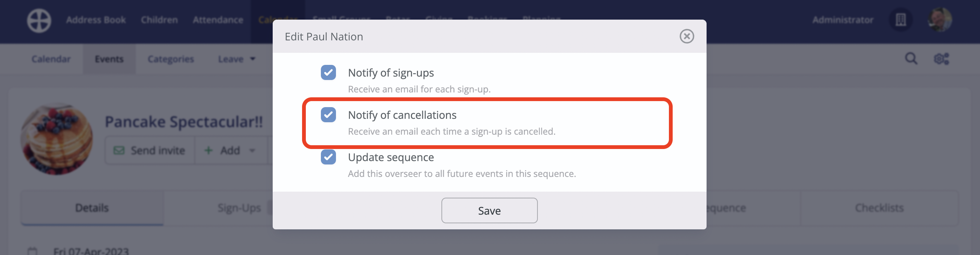Open the search magnifier icon
Image resolution: width=980 pixels, height=255 pixels.
point(911,59)
